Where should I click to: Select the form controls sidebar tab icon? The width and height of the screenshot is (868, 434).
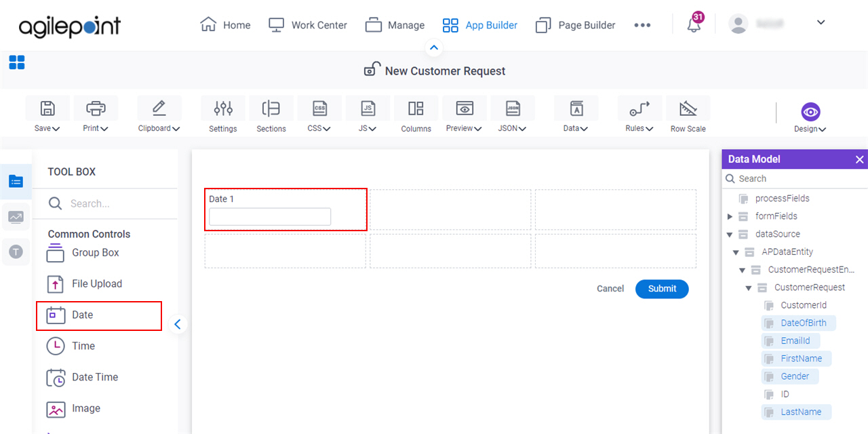click(x=16, y=181)
